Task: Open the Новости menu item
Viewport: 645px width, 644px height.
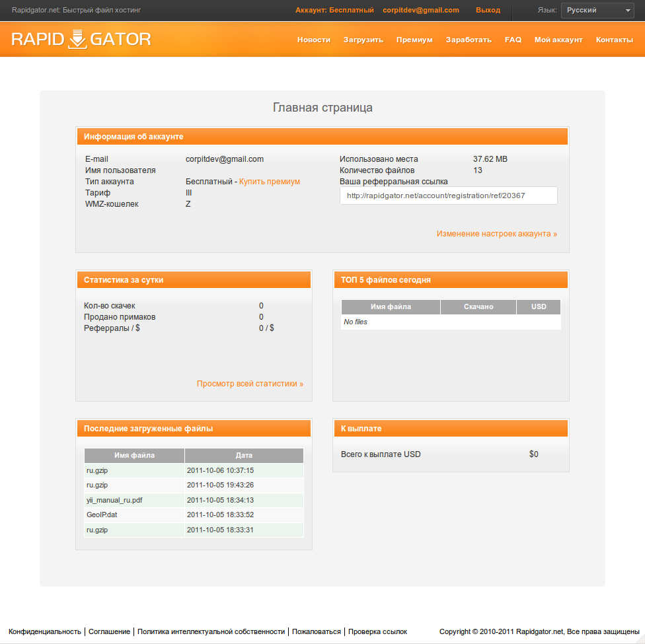Action: pos(314,40)
